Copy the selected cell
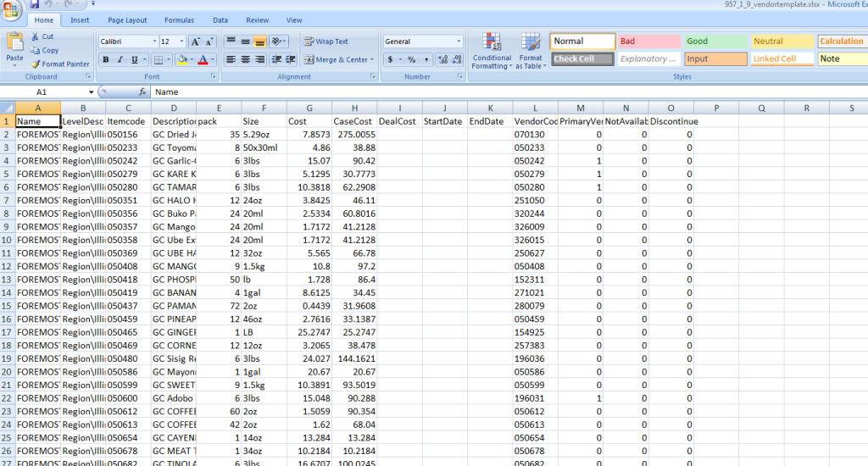This screenshot has width=868, height=466. pos(45,50)
